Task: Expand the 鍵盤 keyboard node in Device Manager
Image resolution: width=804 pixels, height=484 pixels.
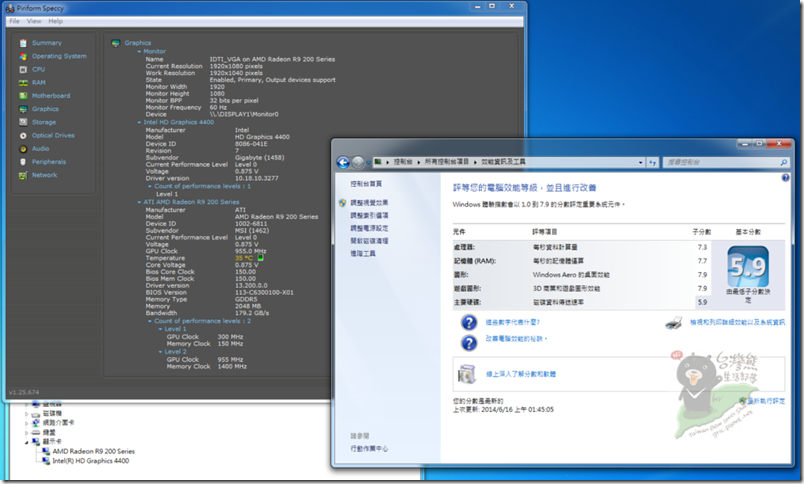Action: [27, 432]
